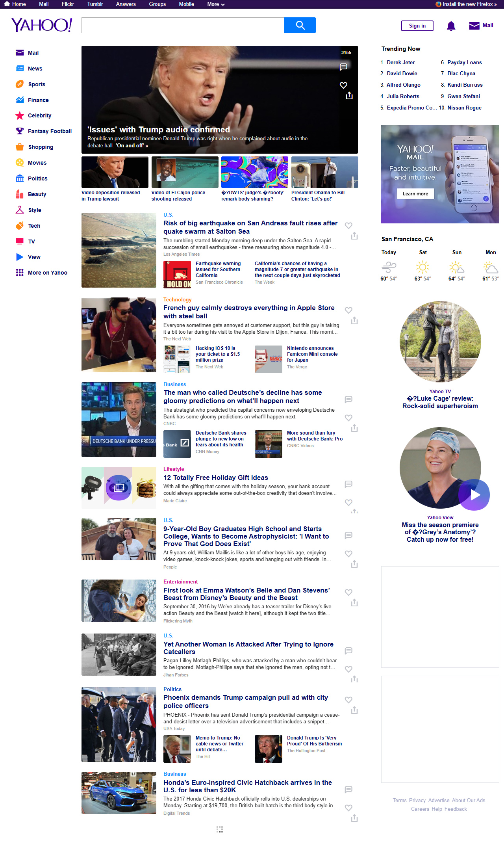Like the 9-Year-Old Boy Graduates article
The width and height of the screenshot is (504, 851).
[348, 554]
